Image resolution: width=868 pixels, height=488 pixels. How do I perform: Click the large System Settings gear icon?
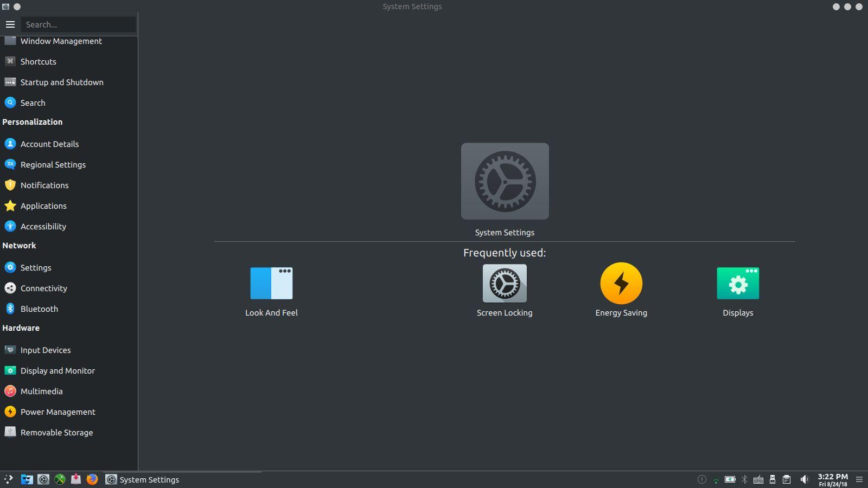(x=505, y=181)
